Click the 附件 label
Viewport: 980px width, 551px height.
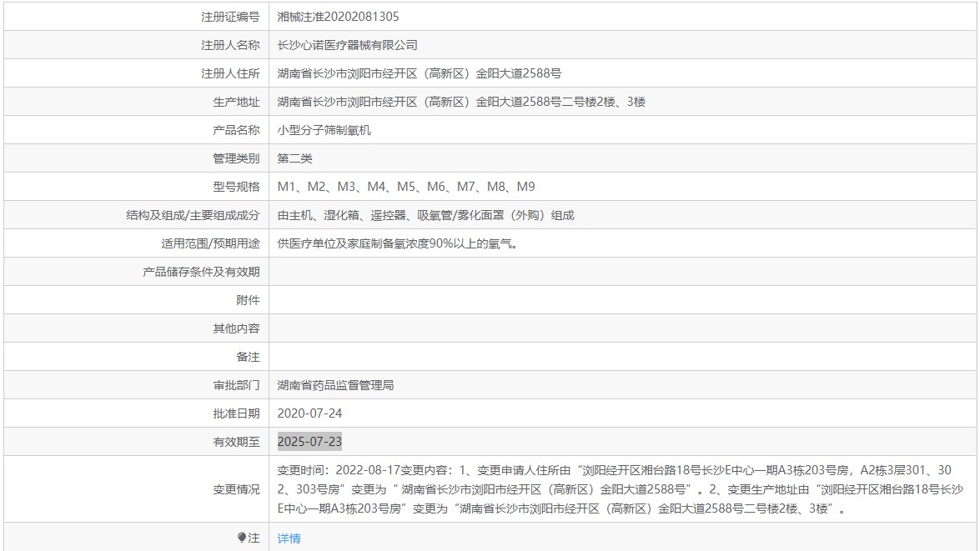pyautogui.click(x=248, y=300)
